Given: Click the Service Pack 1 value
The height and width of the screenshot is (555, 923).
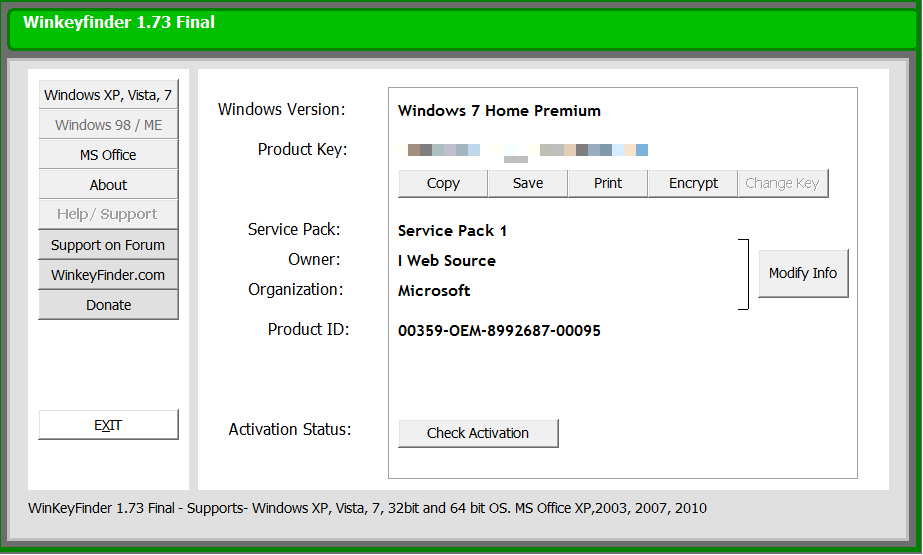Looking at the screenshot, I should point(452,231).
